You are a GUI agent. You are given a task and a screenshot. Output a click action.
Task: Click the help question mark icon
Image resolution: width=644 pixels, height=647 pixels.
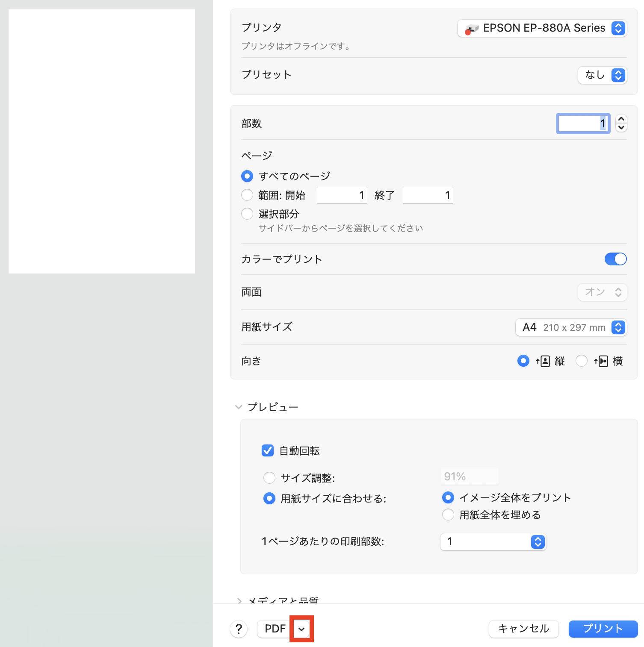point(239,629)
